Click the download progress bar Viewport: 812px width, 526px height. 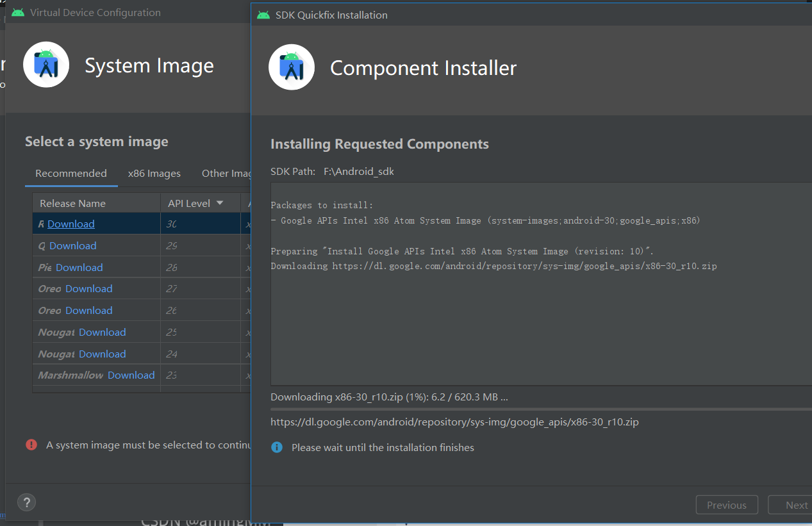(538, 408)
